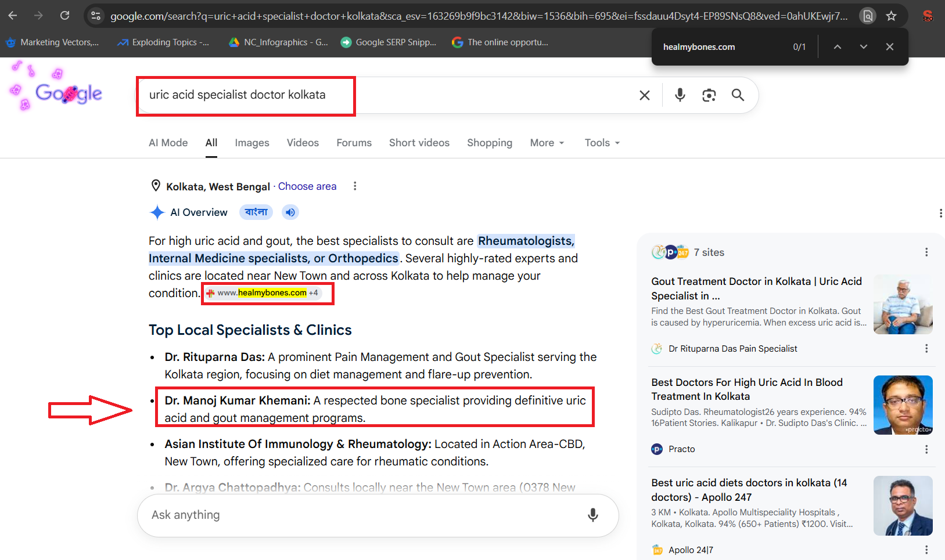945x560 pixels.
Task: Go to next find-in-page match
Action: point(864,47)
